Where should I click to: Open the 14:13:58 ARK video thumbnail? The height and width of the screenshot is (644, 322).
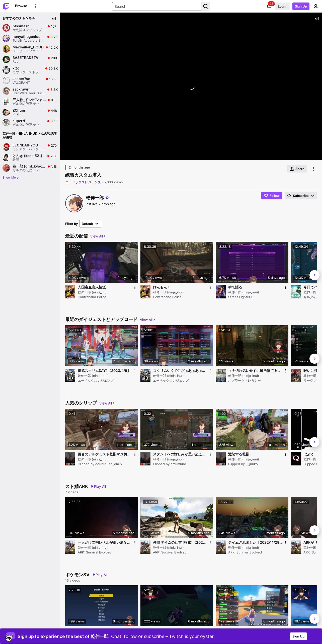pos(177,518)
